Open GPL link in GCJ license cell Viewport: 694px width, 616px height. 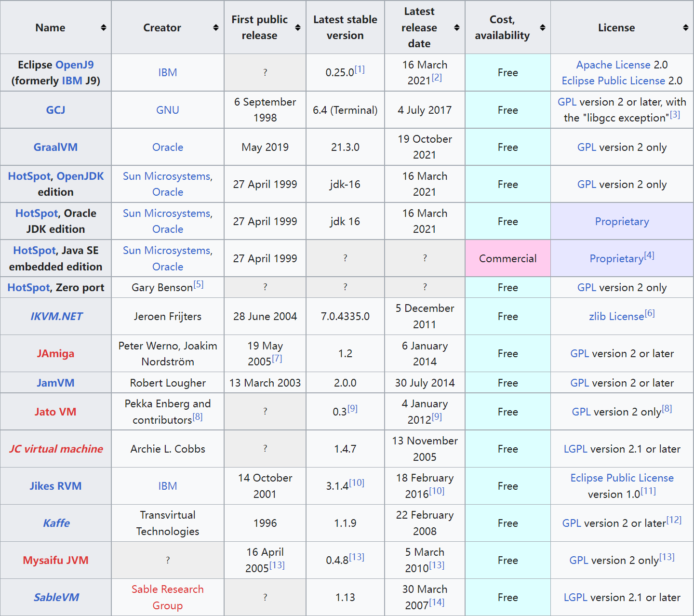(x=567, y=102)
